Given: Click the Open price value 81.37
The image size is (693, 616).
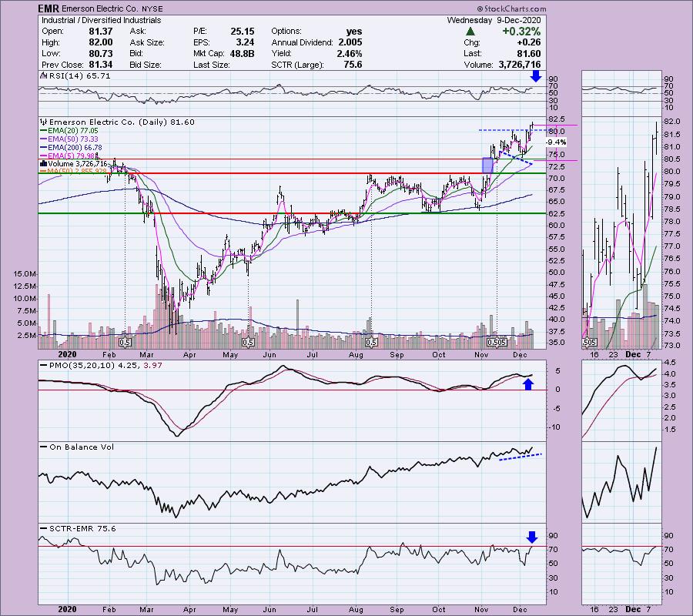Looking at the screenshot, I should pos(101,32).
